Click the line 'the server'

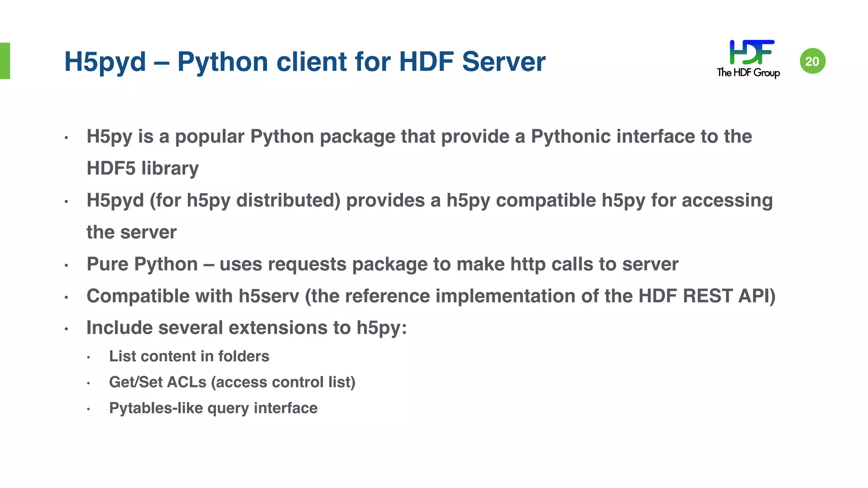point(131,232)
